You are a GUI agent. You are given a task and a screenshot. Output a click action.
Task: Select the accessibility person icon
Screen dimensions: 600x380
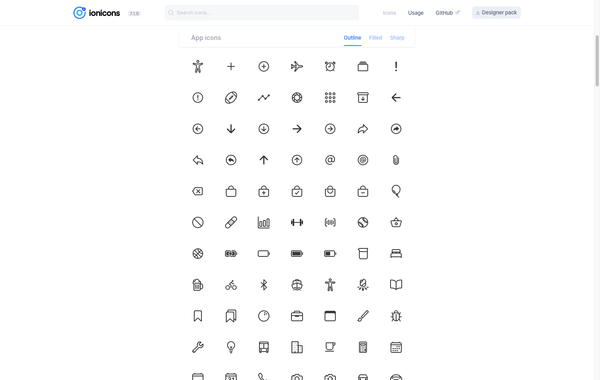point(197,66)
